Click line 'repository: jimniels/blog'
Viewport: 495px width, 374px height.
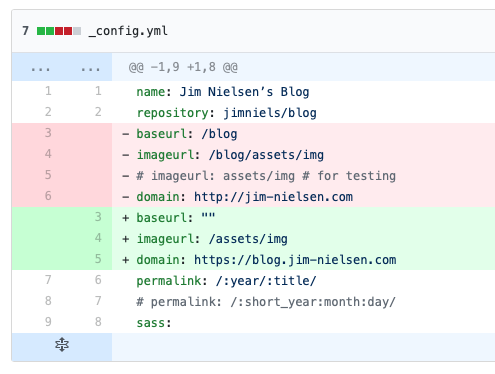click(226, 113)
